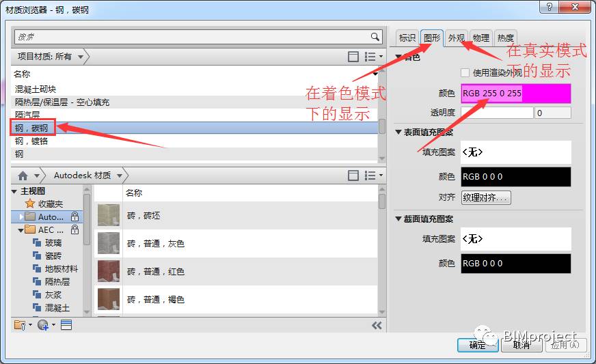This screenshot has width=596, height=364.
Task: Select the 砖，普通，灰色 thumbnail
Action: (x=109, y=243)
